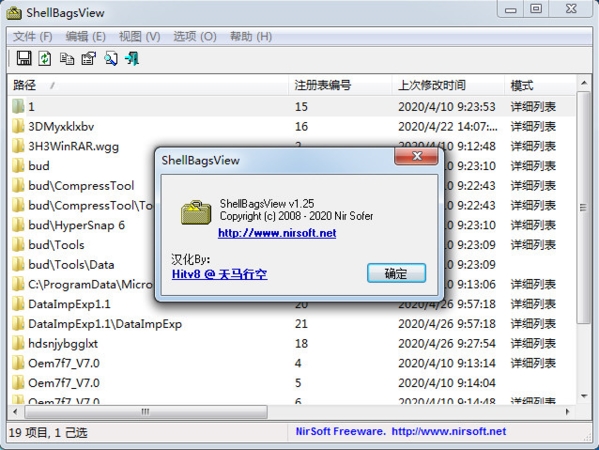Click registry number cell 18

tap(301, 344)
